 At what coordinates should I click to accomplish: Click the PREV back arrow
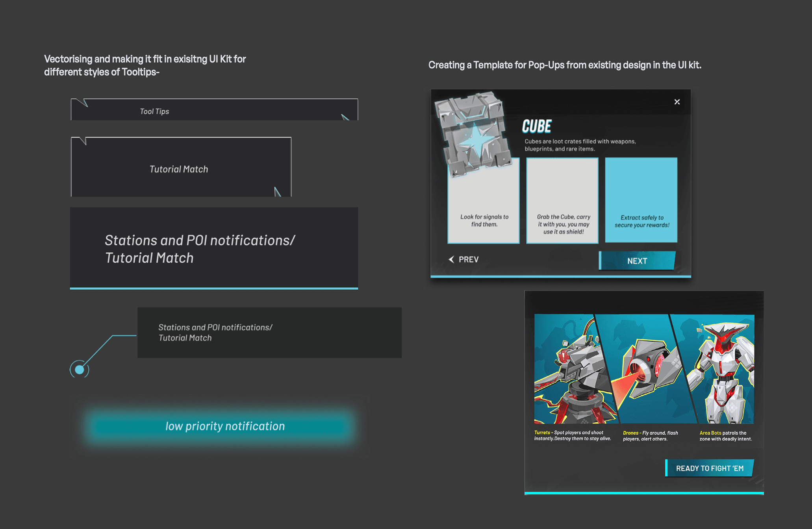click(x=452, y=259)
